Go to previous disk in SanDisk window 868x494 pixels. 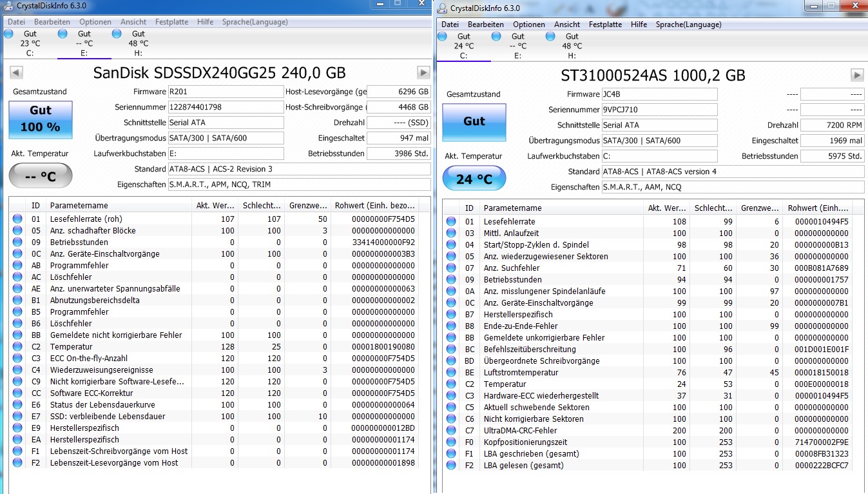point(16,73)
